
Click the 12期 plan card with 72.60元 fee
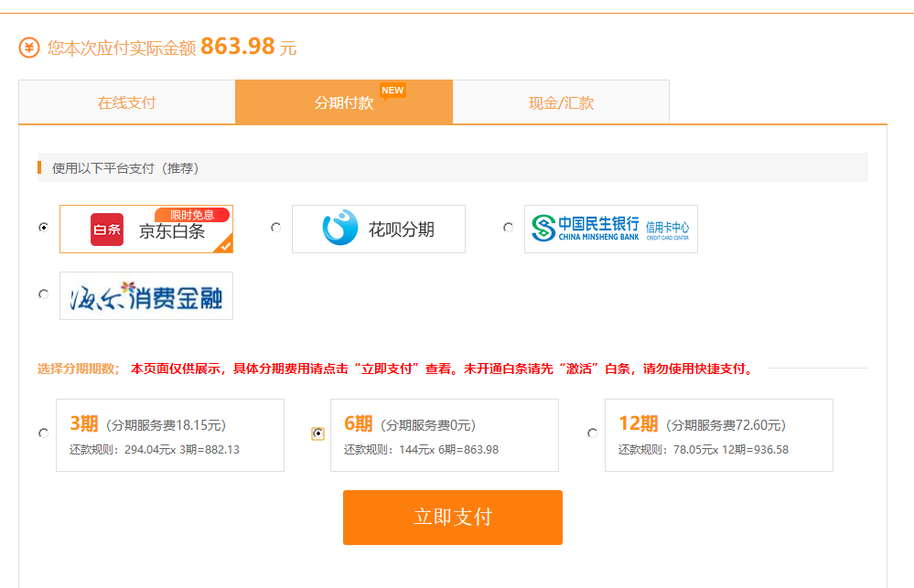click(x=718, y=435)
